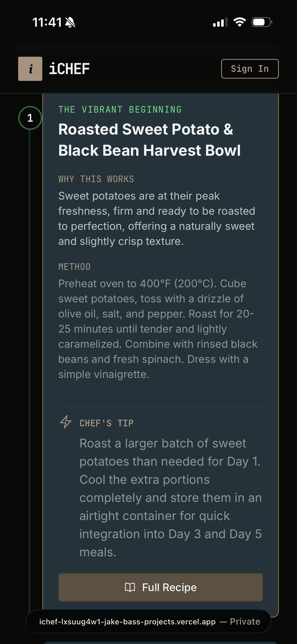
Task: Tap the Wi-Fi icon in the status bar
Action: (239, 22)
